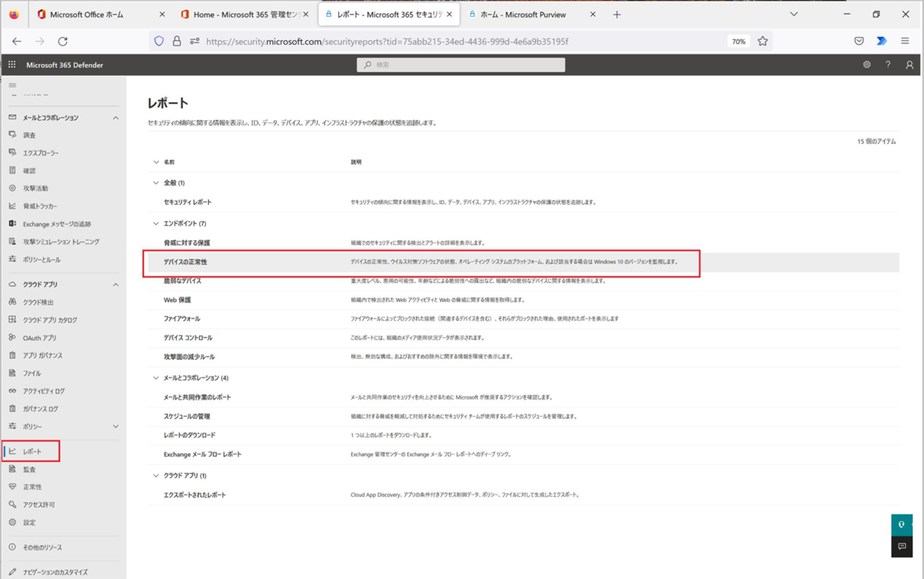Screen dimensions: 924x579
Task: Select 監査 in the sidebar
Action: (30, 469)
